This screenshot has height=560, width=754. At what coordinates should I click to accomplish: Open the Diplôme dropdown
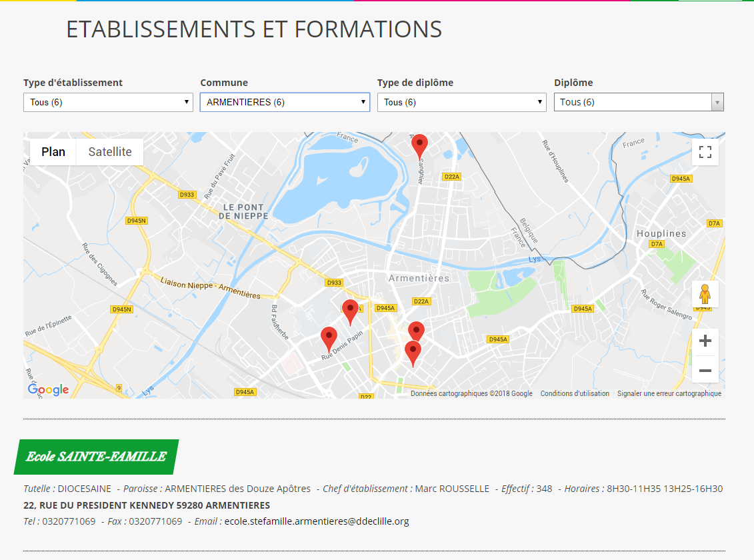(639, 102)
